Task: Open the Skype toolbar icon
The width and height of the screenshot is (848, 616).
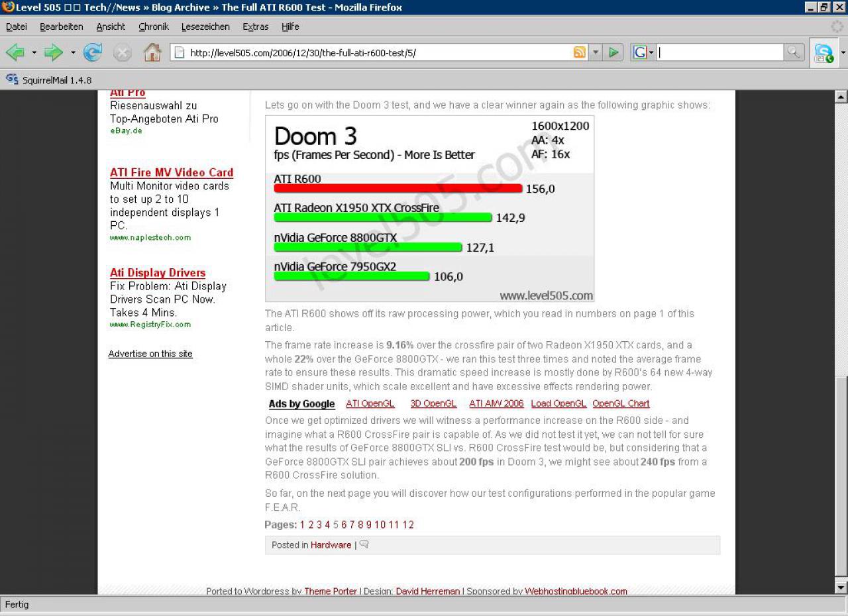Action: (x=823, y=53)
